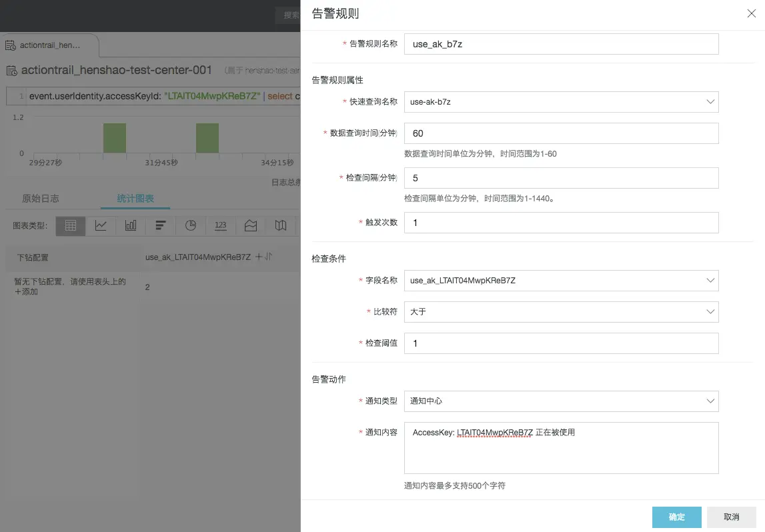Click the 取消 cancel button
This screenshot has width=765, height=532.
click(x=732, y=517)
